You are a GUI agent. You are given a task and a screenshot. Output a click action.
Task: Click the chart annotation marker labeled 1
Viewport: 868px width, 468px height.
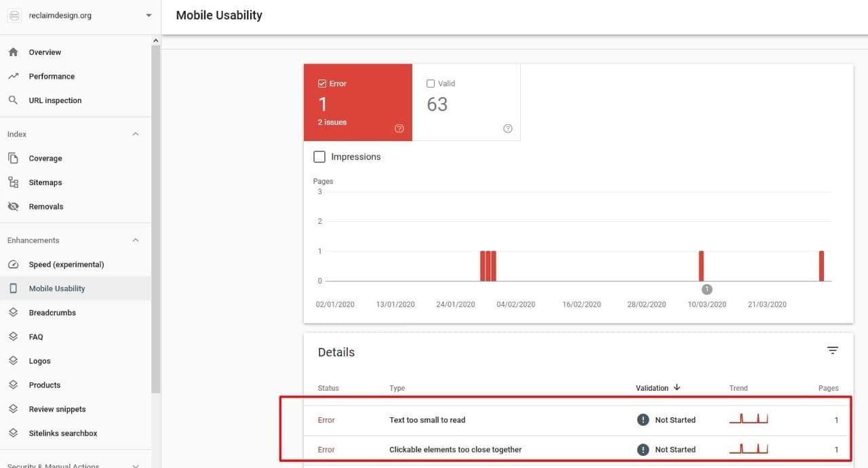point(707,290)
